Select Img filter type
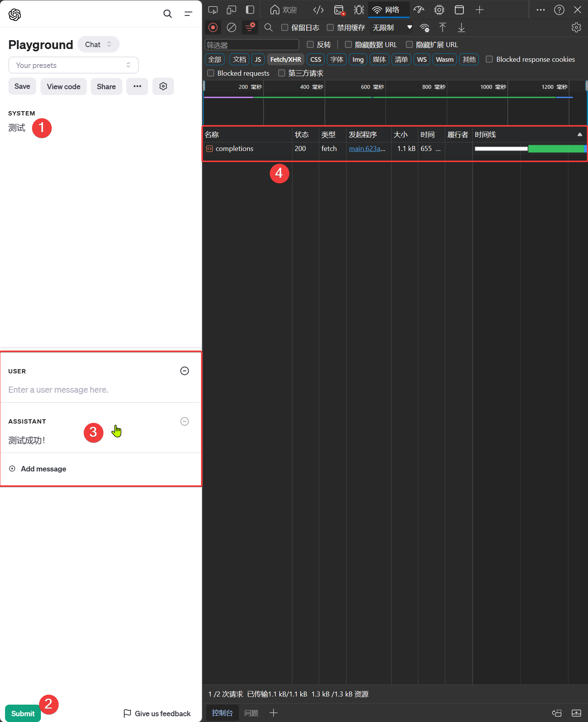This screenshot has height=722, width=588. click(358, 59)
